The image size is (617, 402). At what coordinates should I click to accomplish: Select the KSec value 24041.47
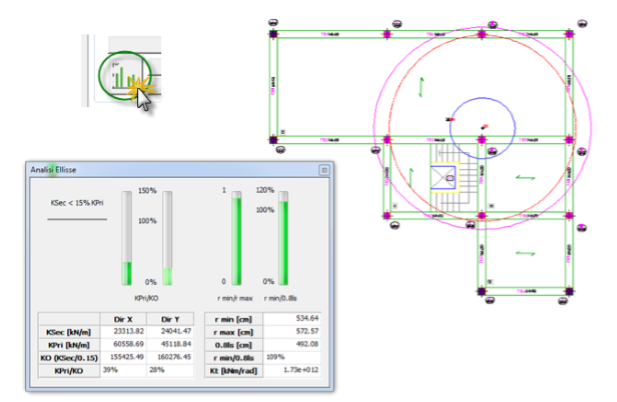176,331
